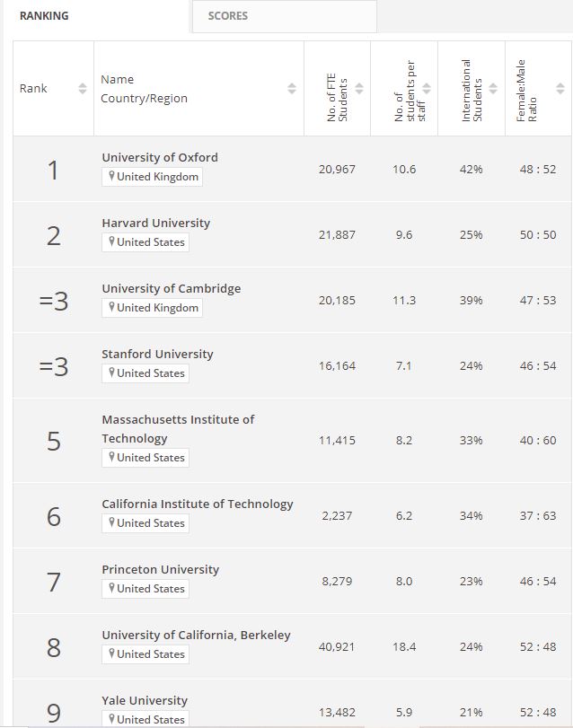Visit University of Cambridge link
Viewport: 573px width, 728px height.
[x=172, y=288]
